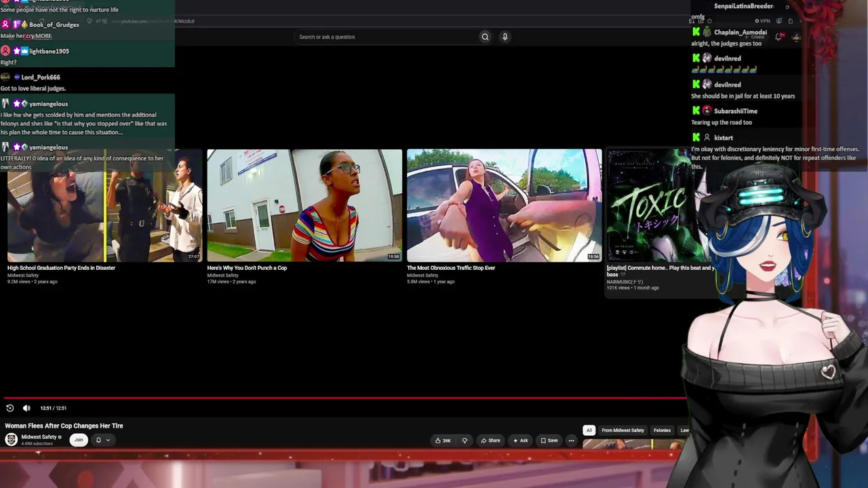Click the chat message "Got to love liberal judges."
Image resolution: width=868 pixels, height=488 pixels.
click(x=33, y=89)
